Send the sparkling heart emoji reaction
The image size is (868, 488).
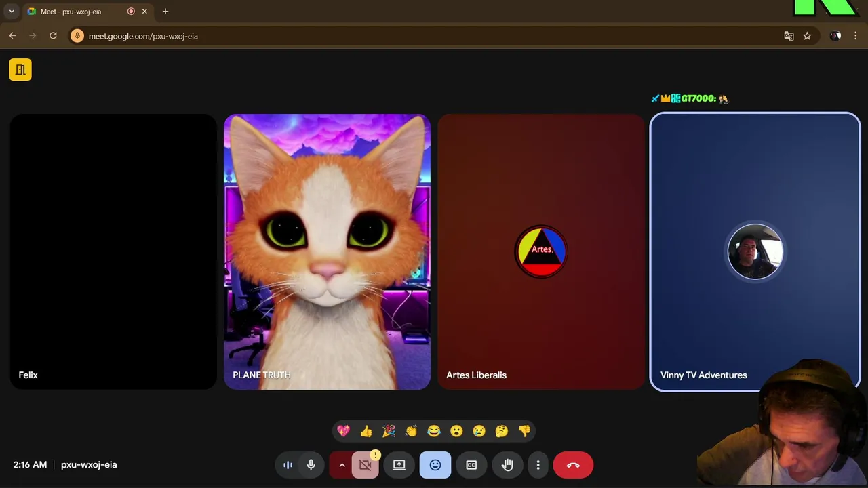point(344,431)
